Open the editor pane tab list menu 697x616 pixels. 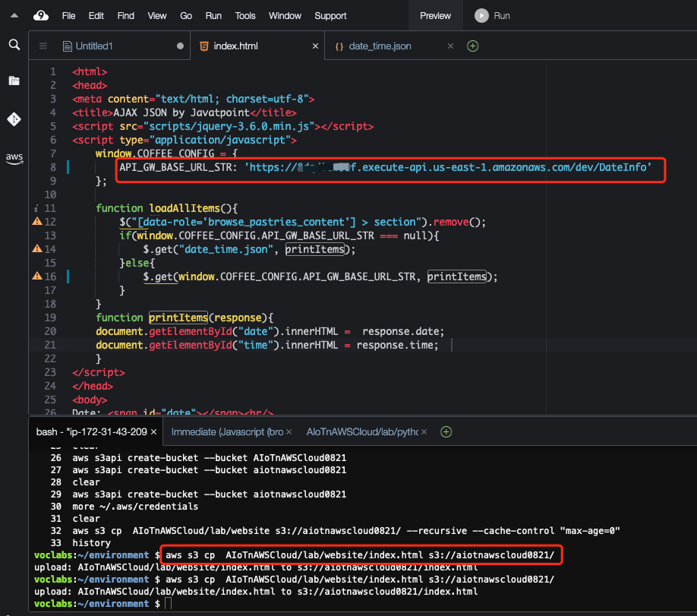click(x=43, y=46)
